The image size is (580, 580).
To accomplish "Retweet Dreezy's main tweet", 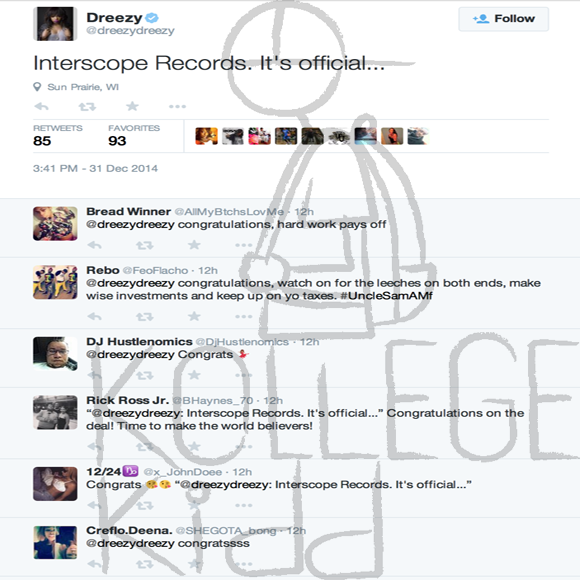I will (87, 107).
